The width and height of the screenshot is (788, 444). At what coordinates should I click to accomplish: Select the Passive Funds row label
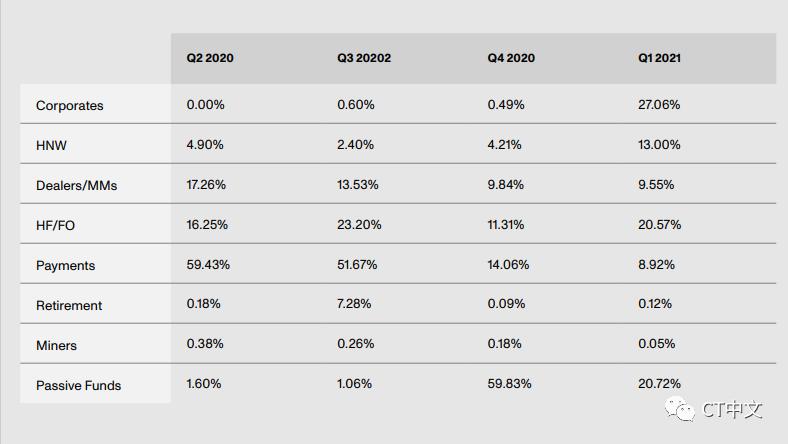point(78,385)
